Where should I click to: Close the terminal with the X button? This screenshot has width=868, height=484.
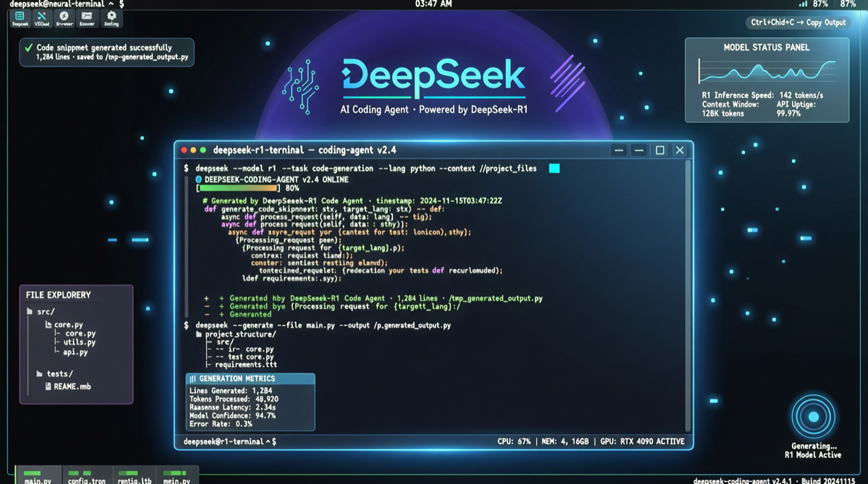(x=680, y=150)
